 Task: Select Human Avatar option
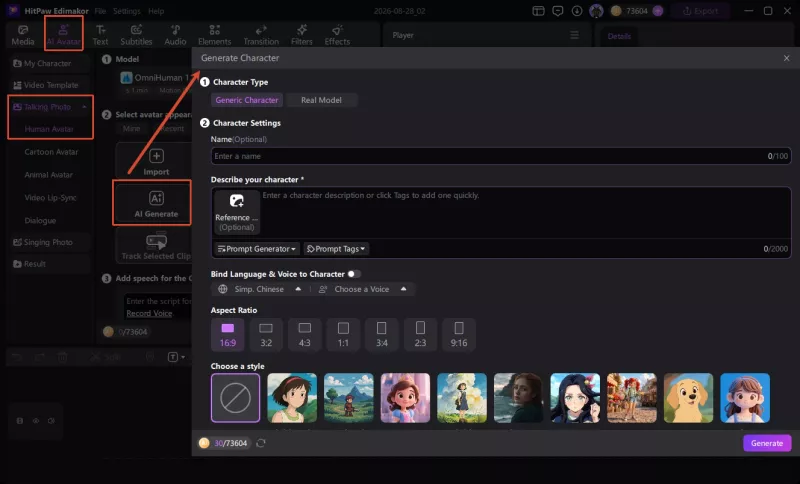49,129
